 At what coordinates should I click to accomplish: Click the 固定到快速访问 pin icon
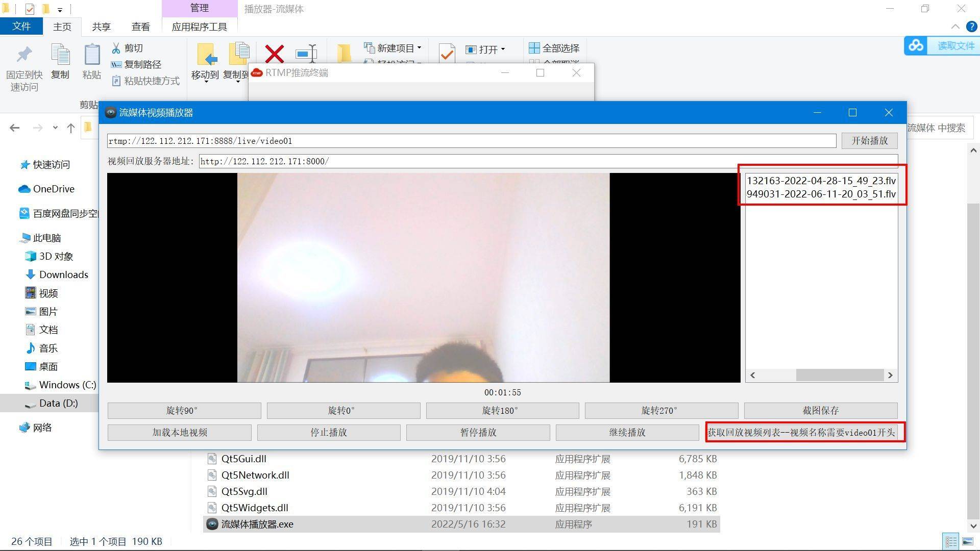pos(24,55)
